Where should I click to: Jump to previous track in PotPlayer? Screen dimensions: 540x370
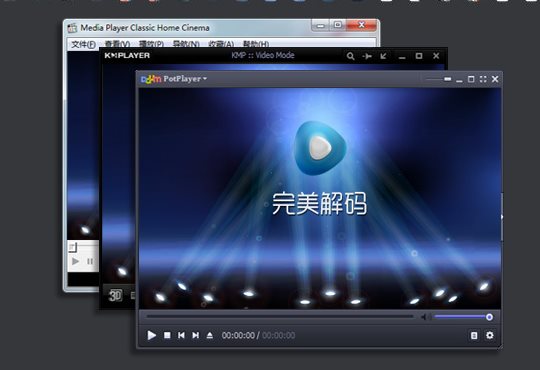click(181, 335)
